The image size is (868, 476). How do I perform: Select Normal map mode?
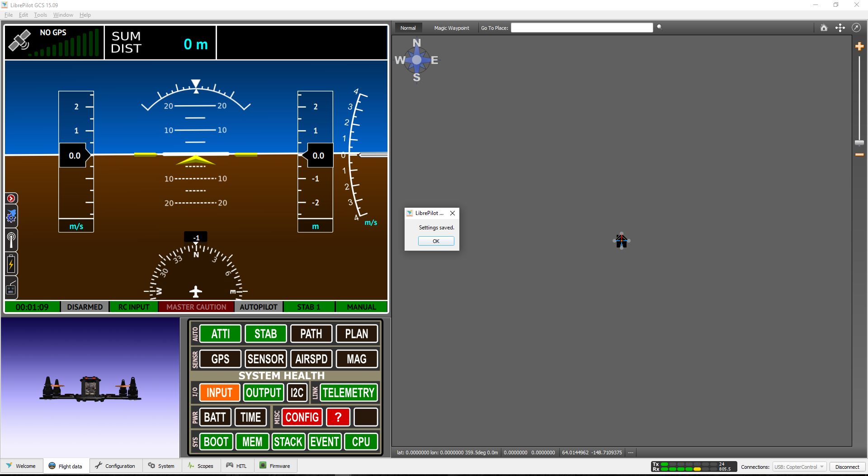click(408, 28)
